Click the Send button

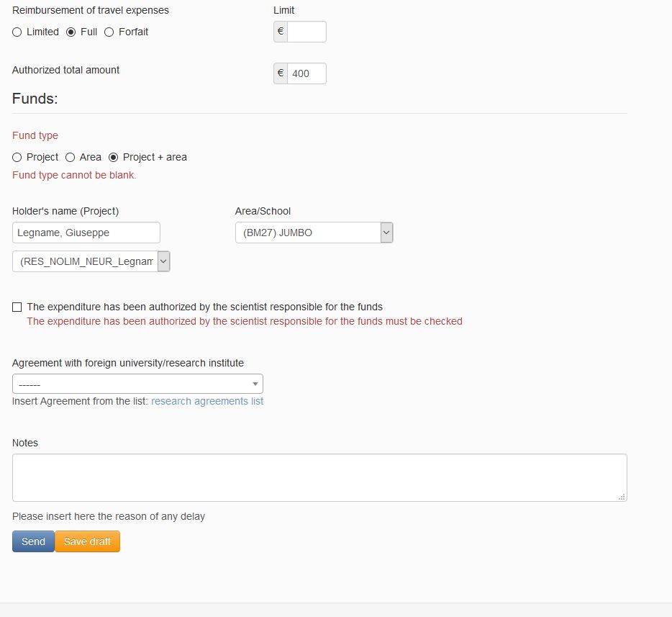(x=33, y=541)
